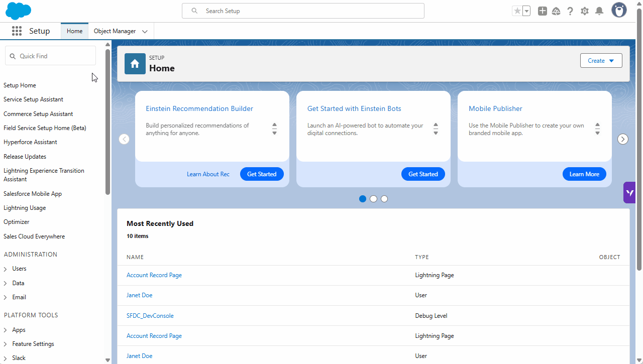This screenshot has height=364, width=643.
Task: Click the sidebar scroll down arrow
Action: coord(108,360)
